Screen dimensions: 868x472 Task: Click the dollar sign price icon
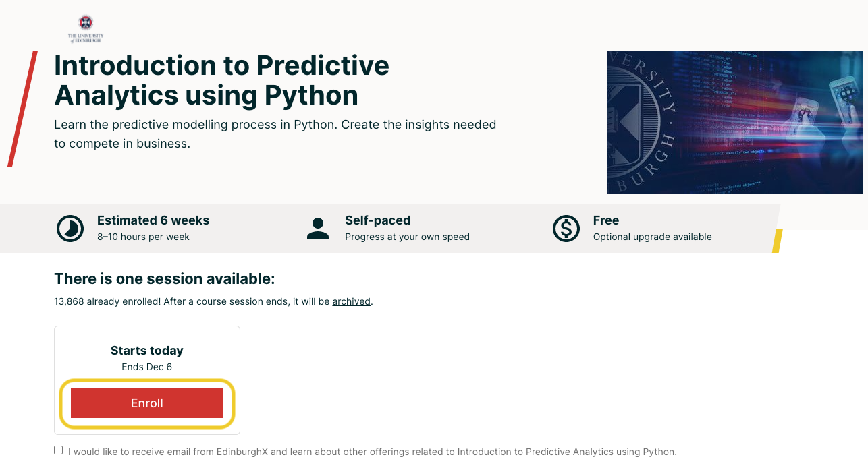tap(566, 229)
